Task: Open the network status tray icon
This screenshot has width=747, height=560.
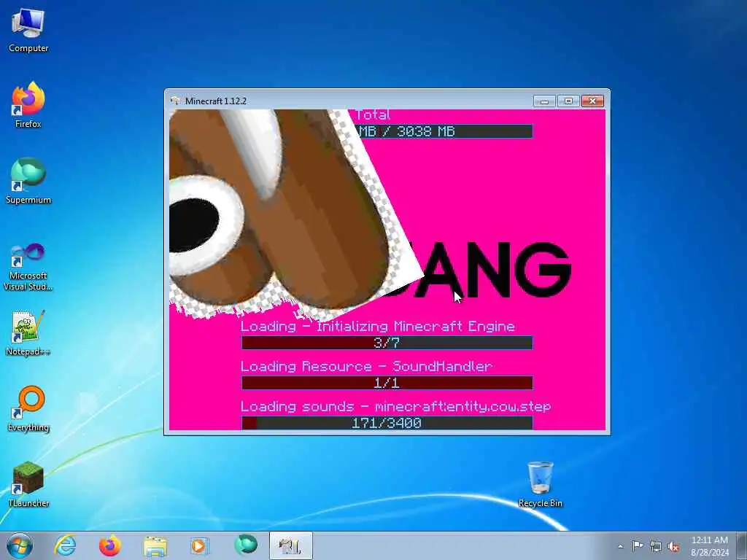Action: (x=656, y=547)
